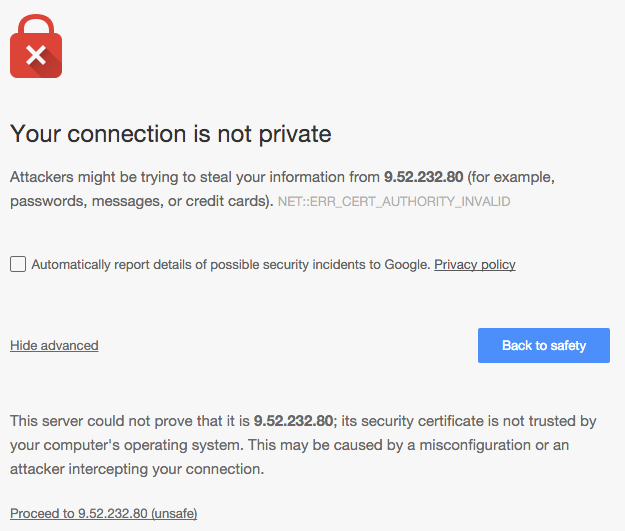Click the bold IP in 'could not prove' sentence
Viewport: 625px width, 531px height.
[293, 421]
